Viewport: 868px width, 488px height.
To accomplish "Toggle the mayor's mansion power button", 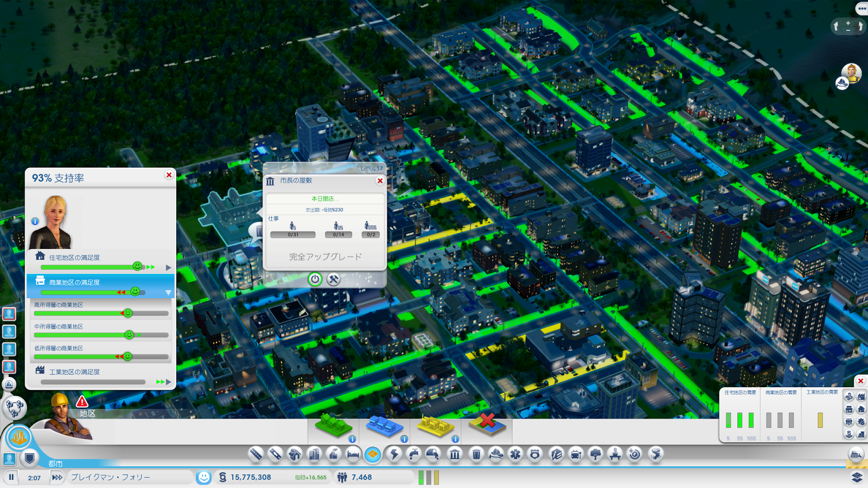I will click(315, 279).
